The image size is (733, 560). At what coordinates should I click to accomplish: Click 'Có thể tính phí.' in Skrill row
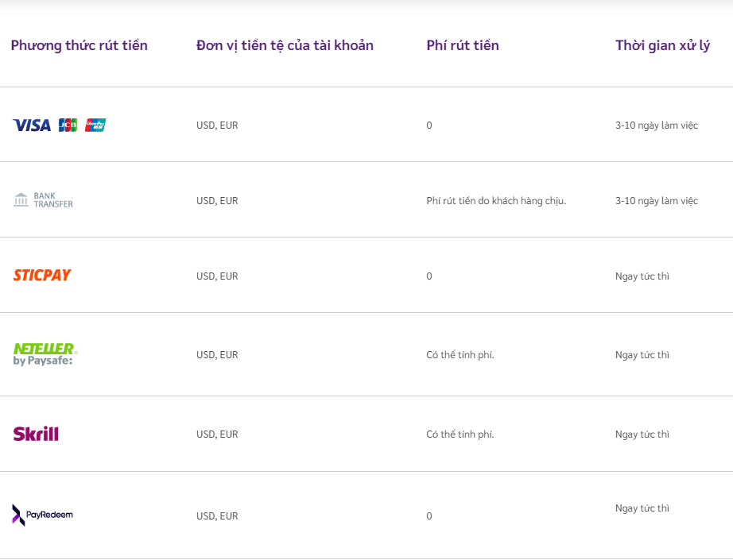460,434
